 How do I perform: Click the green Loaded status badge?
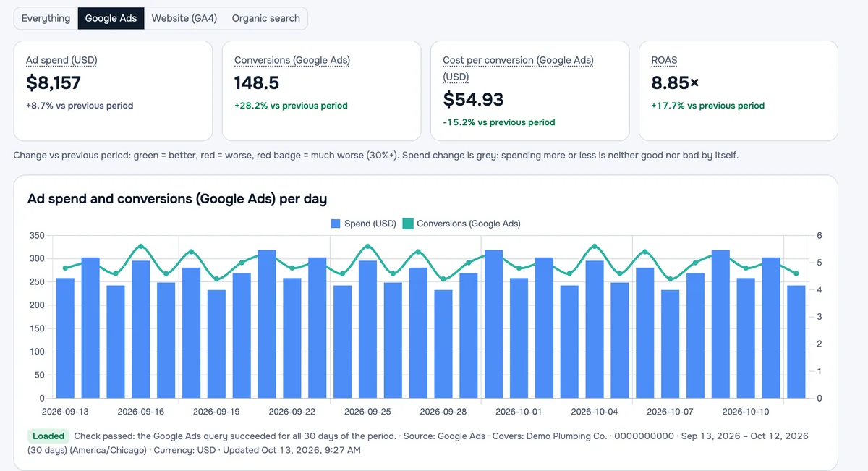(49, 436)
